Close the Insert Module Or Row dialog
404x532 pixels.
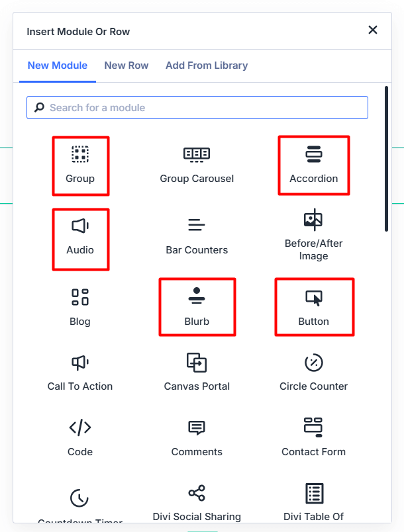pos(373,30)
